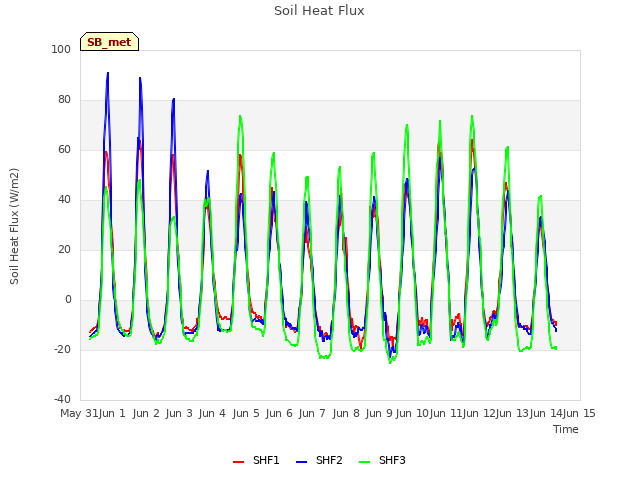Click the green SHF3 minimum near Jun 9
This screenshot has height=480, width=640.
(390, 362)
